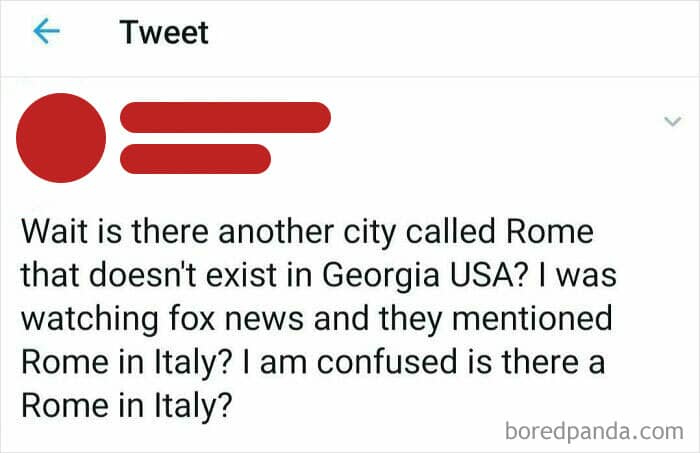Viewport: 700px width, 453px height.
Task: Click the final line 'Rome in Italy?'
Action: tap(127, 406)
